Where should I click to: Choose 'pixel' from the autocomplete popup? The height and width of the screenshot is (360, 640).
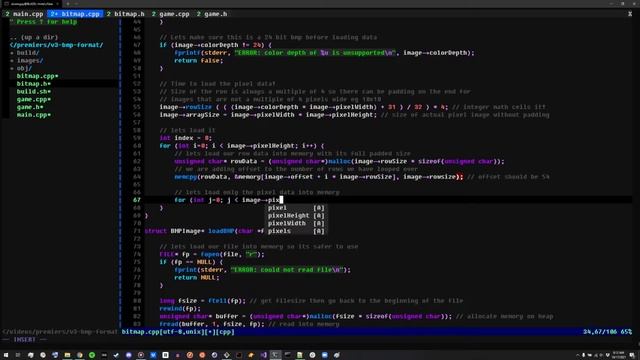coord(296,208)
